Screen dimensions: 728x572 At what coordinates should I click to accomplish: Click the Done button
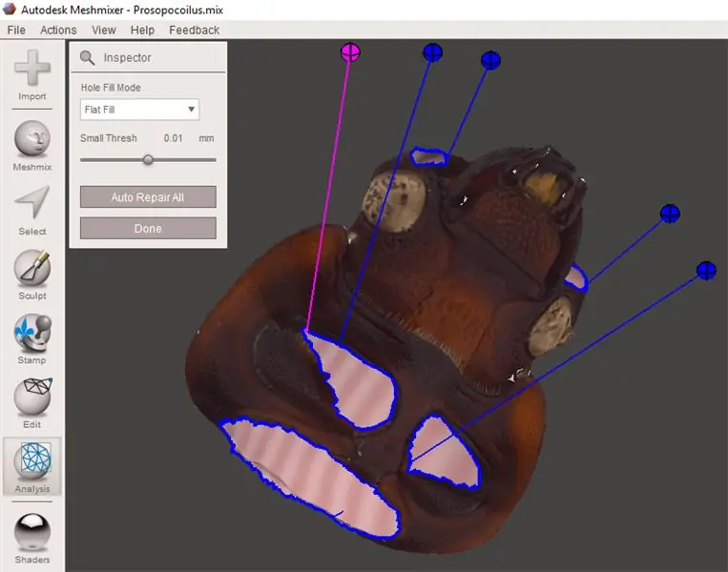[148, 229]
